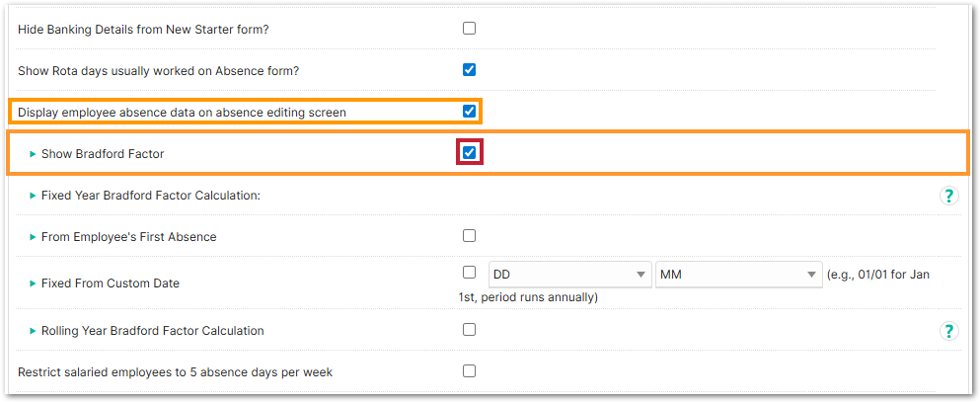The height and width of the screenshot is (403, 980).
Task: Click the arrow beside Fixed From Custom Date
Action: (33, 283)
